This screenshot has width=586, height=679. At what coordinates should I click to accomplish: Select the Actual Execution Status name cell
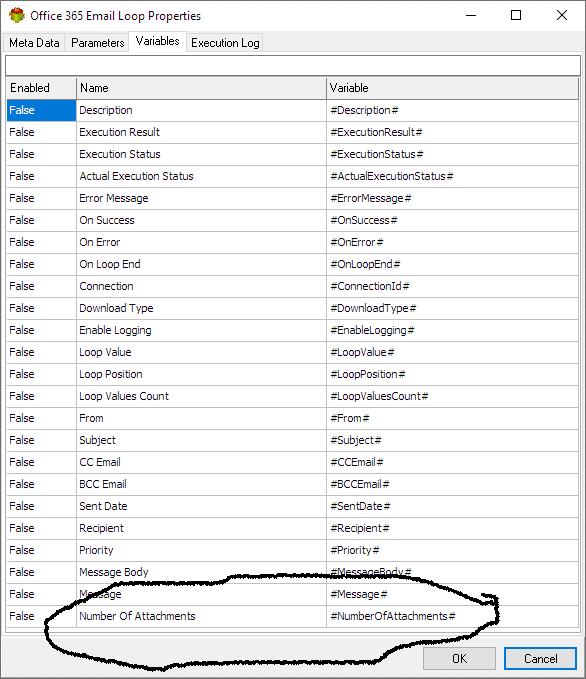pos(201,176)
